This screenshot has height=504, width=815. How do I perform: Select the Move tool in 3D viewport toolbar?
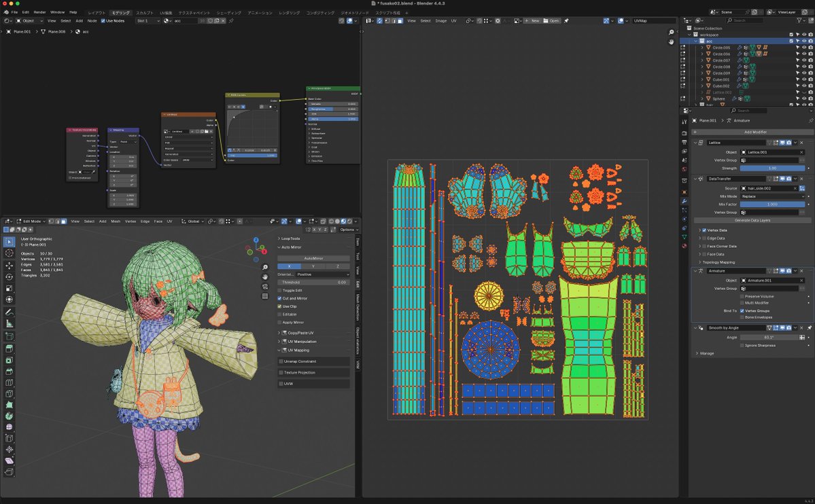[9, 266]
